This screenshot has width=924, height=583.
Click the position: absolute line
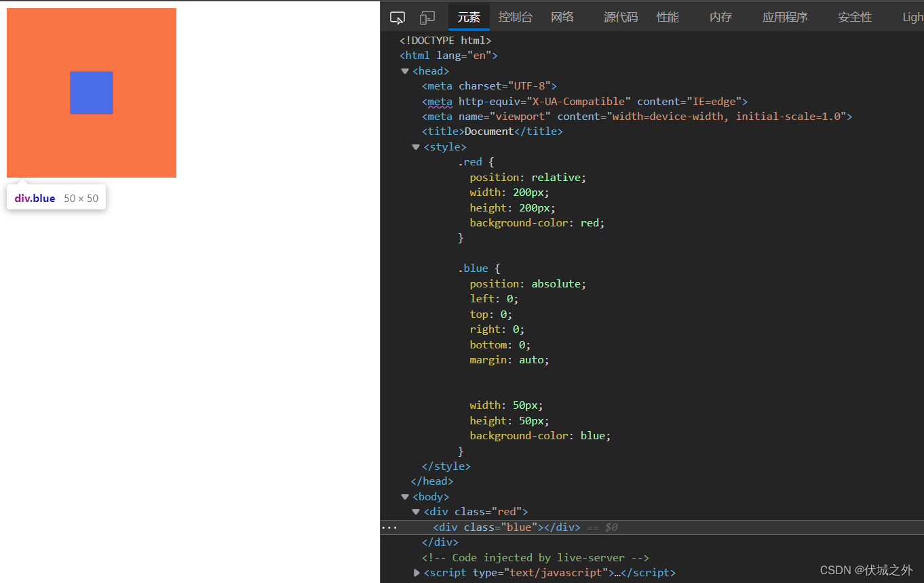(528, 284)
